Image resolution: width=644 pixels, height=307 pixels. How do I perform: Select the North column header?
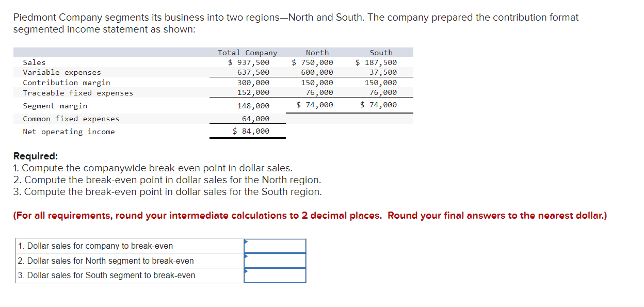click(x=317, y=52)
